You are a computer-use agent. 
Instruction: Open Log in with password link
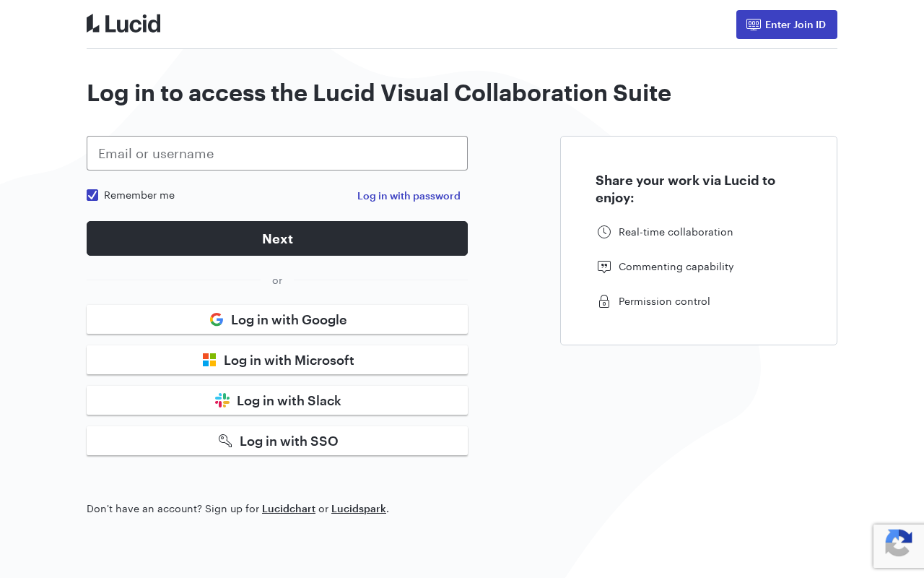coord(409,196)
